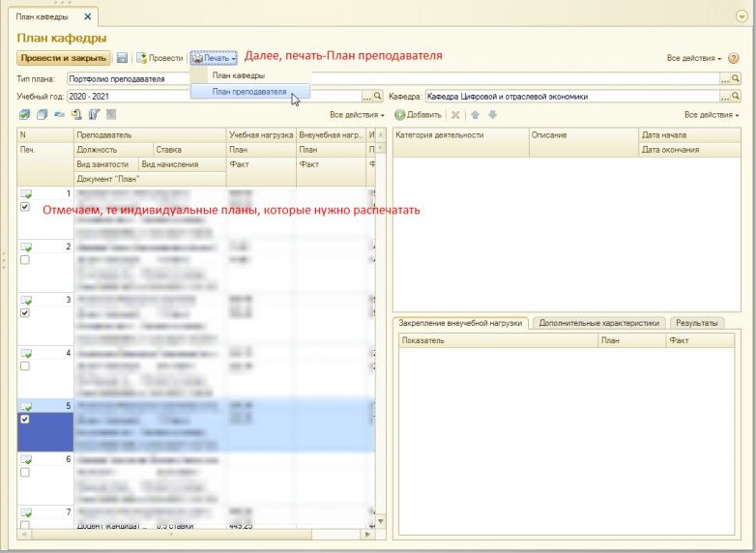The image size is (756, 553).
Task: Tick the print checkbox in row 4
Action: [x=25, y=366]
